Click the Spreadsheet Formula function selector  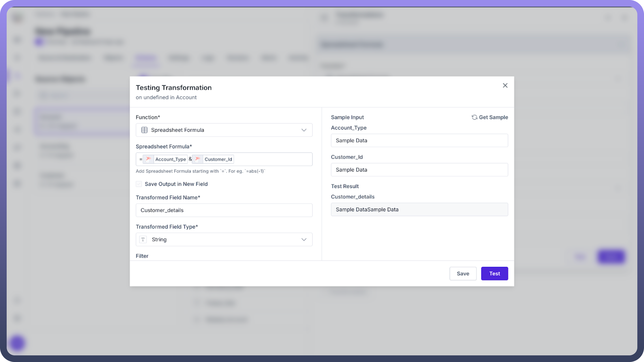[x=220, y=130]
